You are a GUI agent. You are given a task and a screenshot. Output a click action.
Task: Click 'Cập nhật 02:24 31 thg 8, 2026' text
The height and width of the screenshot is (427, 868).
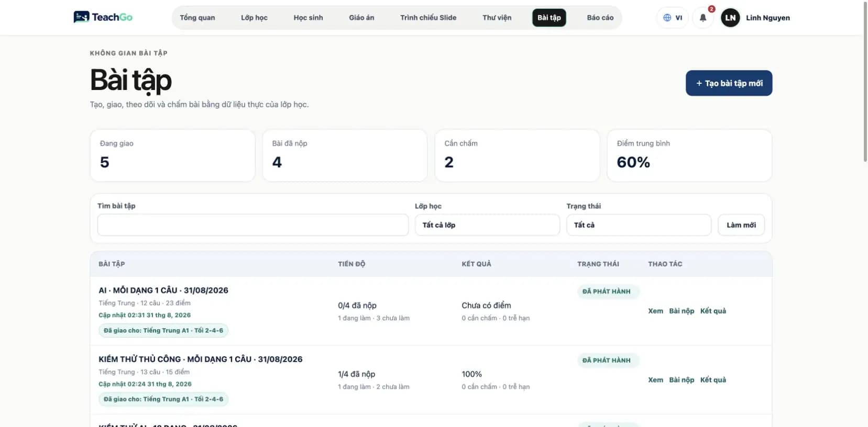click(145, 384)
